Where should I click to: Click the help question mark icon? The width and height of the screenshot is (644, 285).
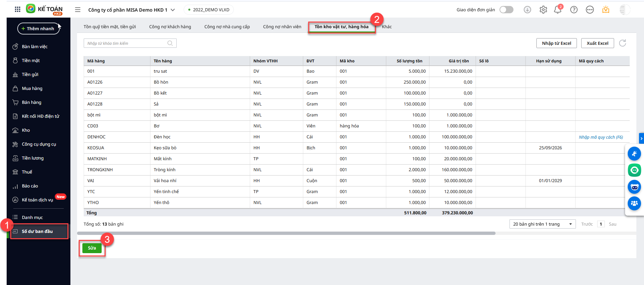[x=574, y=10]
